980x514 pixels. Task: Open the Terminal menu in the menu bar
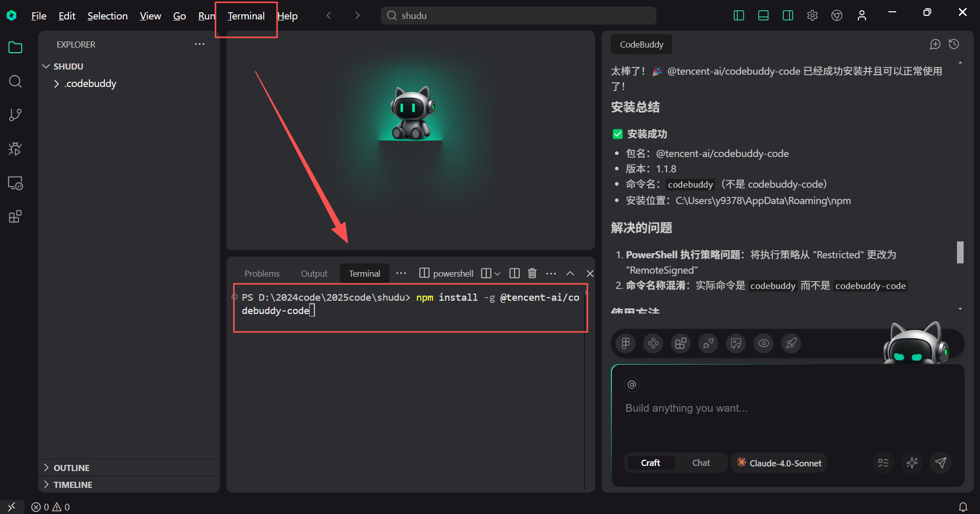[x=246, y=16]
